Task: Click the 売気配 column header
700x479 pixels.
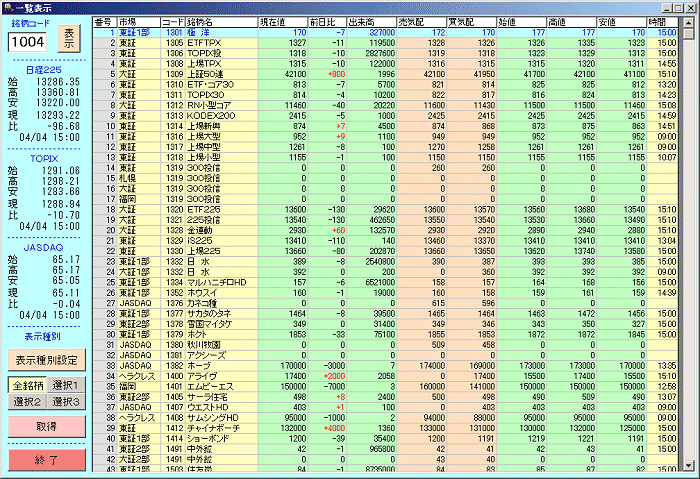Action: [x=422, y=22]
